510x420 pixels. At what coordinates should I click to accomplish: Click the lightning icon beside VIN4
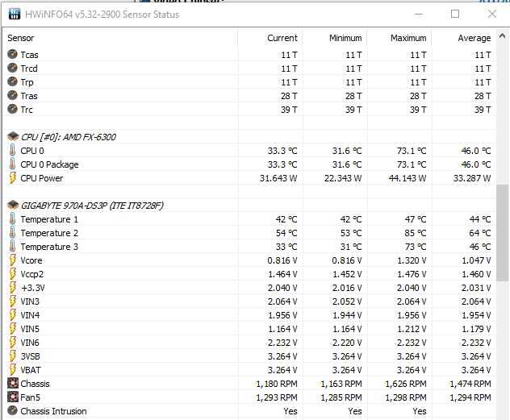tap(12, 314)
